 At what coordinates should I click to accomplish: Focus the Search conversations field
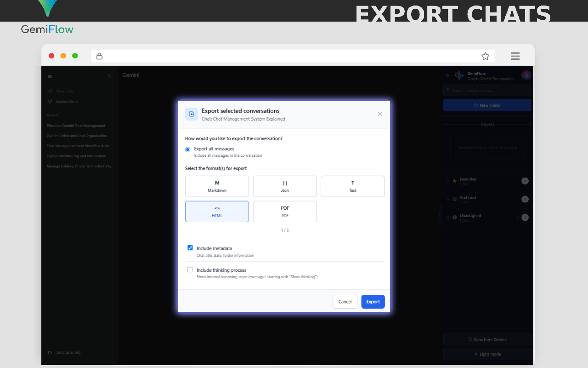[487, 90]
